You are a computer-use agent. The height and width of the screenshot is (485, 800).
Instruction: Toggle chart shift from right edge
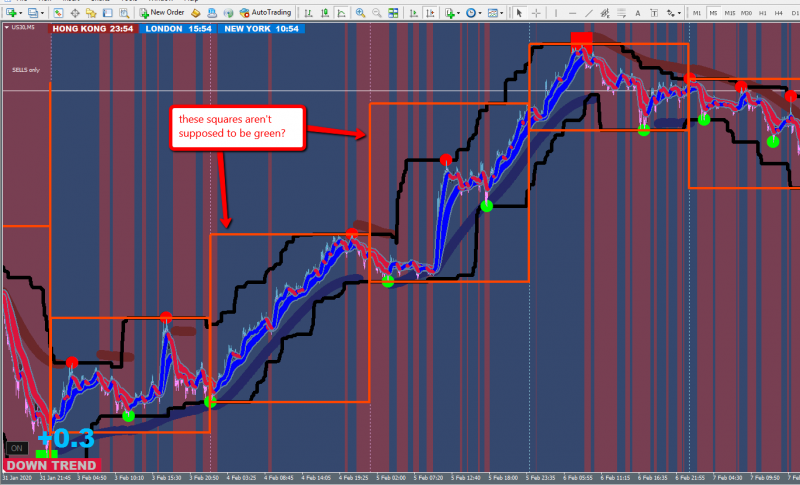pos(430,13)
